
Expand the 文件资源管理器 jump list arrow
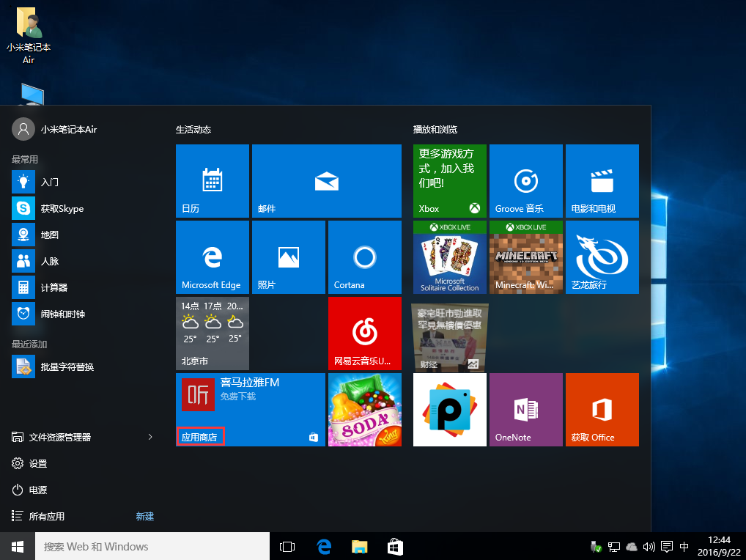[x=150, y=437]
